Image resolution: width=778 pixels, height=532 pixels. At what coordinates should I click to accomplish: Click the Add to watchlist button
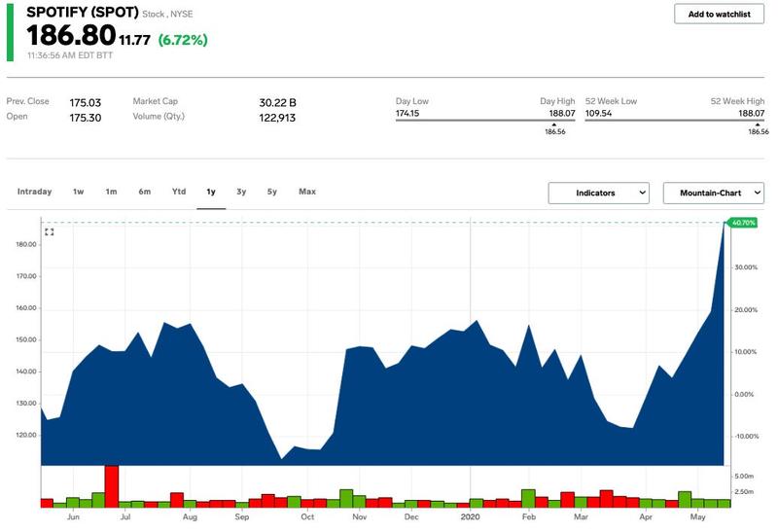(x=718, y=14)
